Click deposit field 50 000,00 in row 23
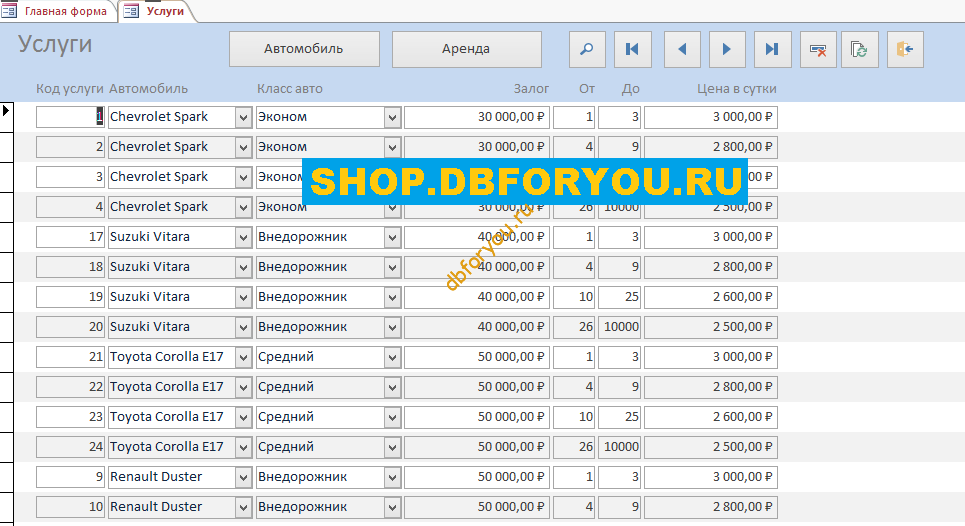The width and height of the screenshot is (965, 526). pyautogui.click(x=477, y=417)
